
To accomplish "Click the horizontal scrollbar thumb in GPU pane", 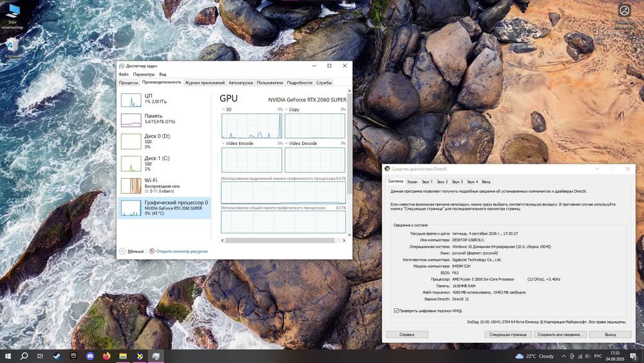I will pos(279,240).
